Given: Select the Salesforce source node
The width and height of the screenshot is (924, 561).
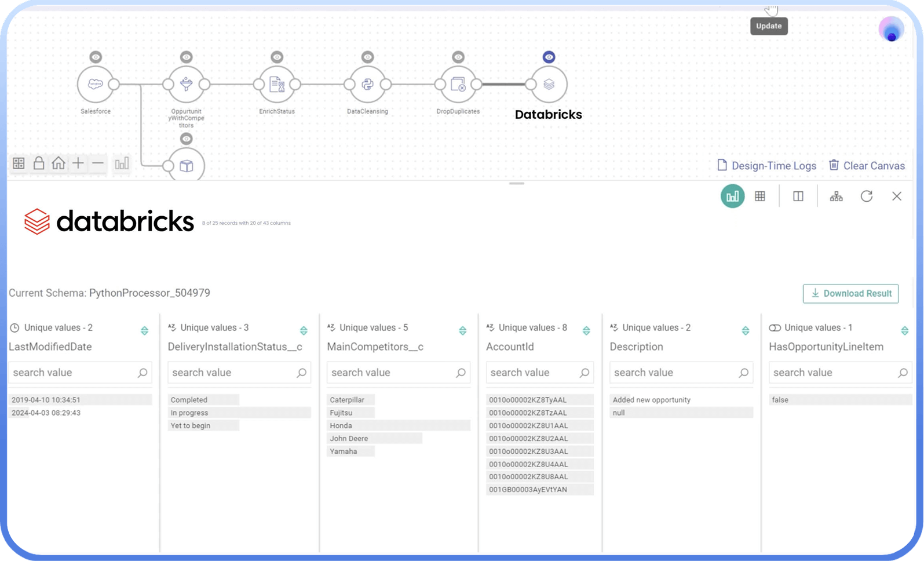Looking at the screenshot, I should point(96,85).
